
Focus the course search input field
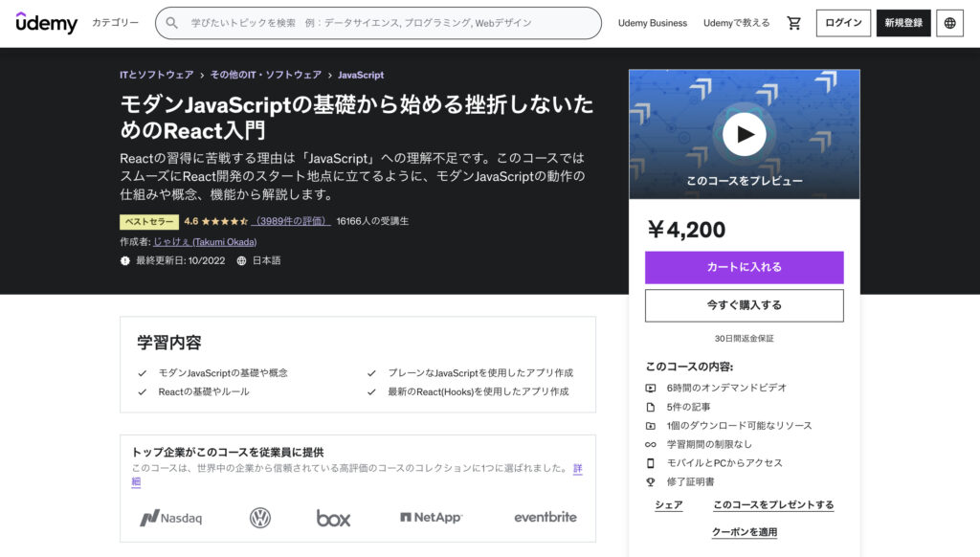[x=378, y=23]
